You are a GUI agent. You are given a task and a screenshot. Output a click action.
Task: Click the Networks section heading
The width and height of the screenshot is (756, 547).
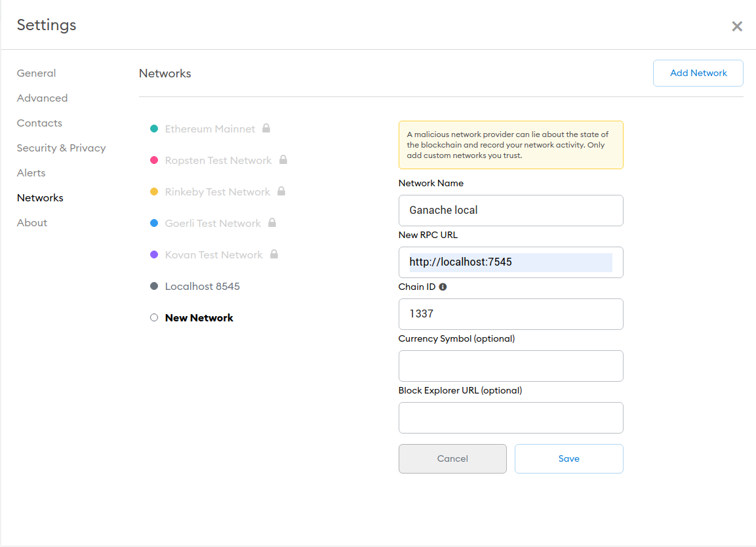click(165, 73)
